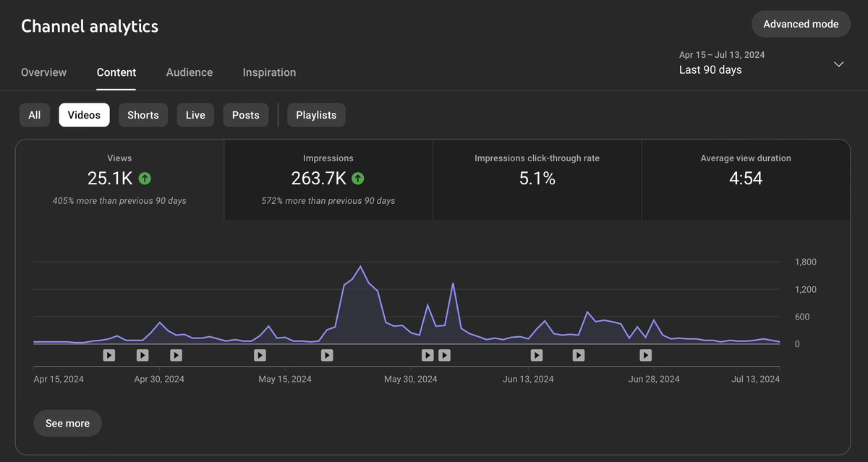The width and height of the screenshot is (868, 462).
Task: Click the video marker just before May 15, 2024
Action: (260, 355)
